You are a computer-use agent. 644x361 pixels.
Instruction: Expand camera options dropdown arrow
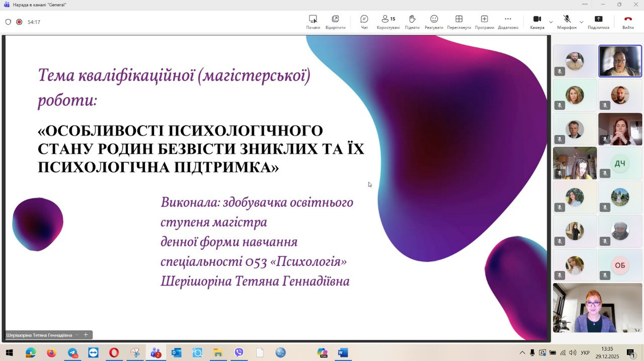tap(551, 22)
